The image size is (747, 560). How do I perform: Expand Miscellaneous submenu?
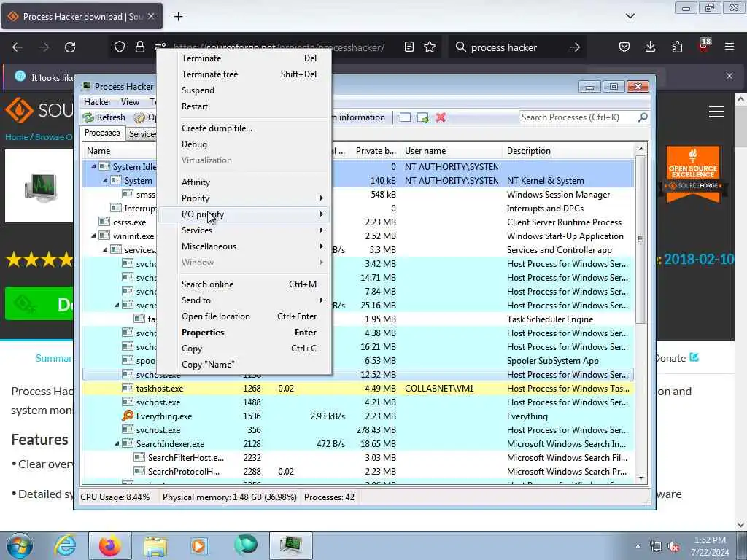coord(244,246)
